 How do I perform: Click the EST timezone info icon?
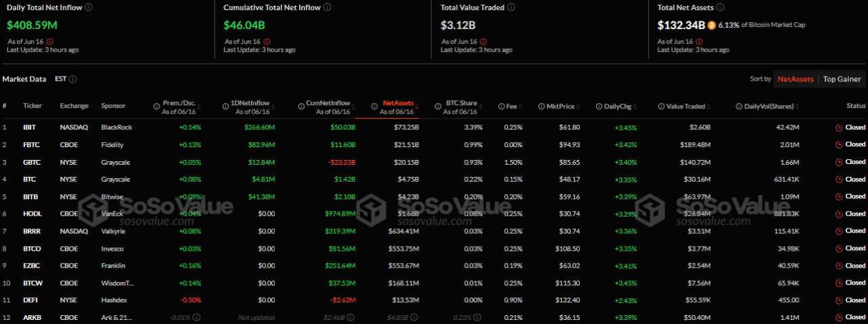[x=73, y=79]
